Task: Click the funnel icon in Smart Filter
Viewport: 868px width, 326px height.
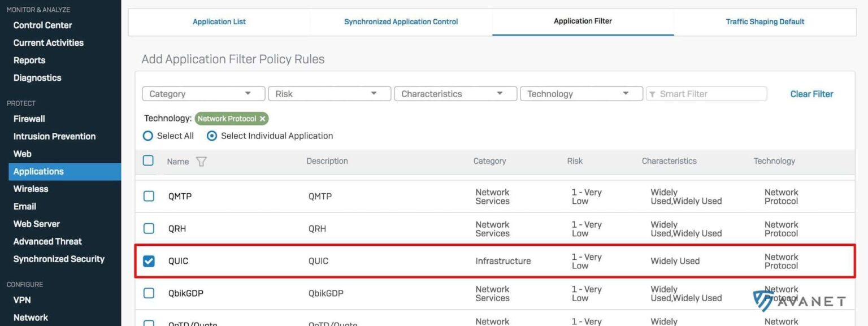Action: point(654,93)
